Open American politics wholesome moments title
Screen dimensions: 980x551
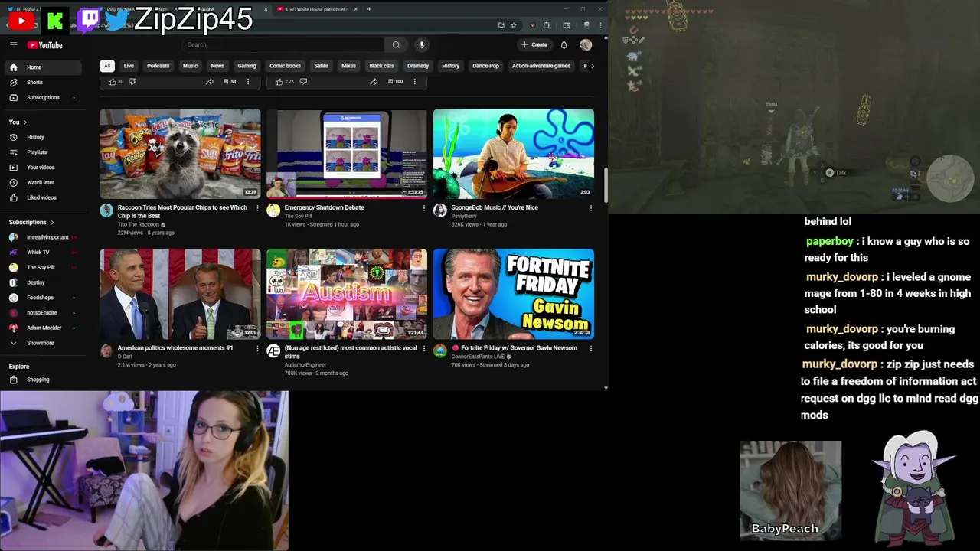[x=175, y=348]
